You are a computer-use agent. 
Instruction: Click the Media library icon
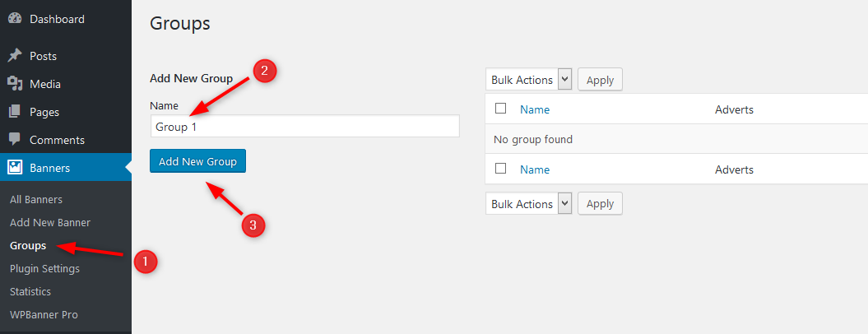[15, 84]
